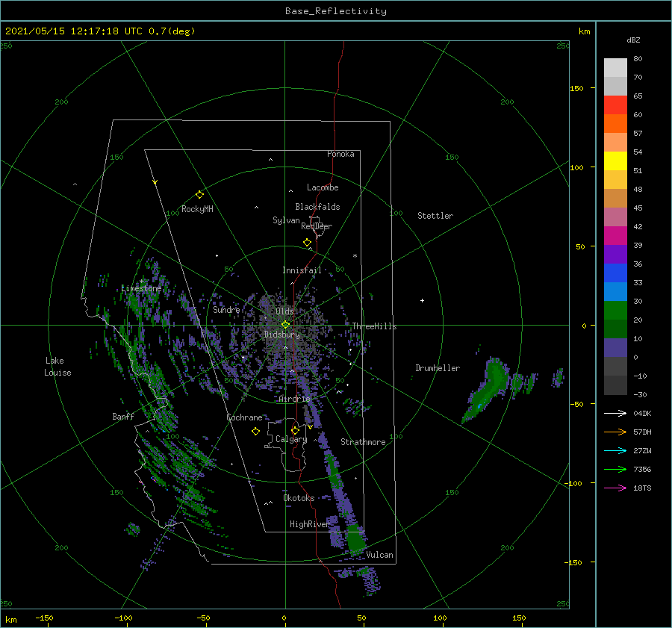Select the purple 39 dBZ color band
The width and height of the screenshot is (672, 628).
tap(615, 254)
